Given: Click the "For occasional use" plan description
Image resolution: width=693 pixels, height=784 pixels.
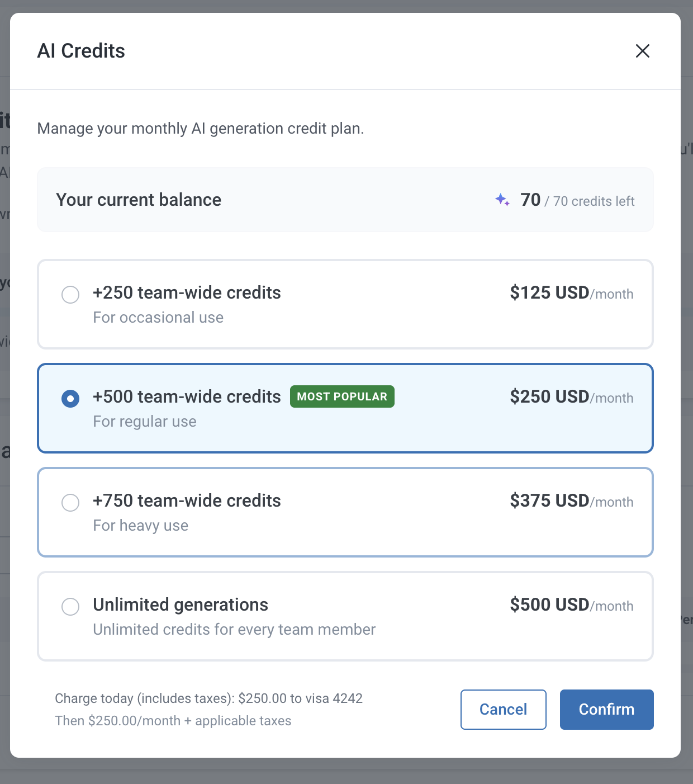Looking at the screenshot, I should pos(158,318).
